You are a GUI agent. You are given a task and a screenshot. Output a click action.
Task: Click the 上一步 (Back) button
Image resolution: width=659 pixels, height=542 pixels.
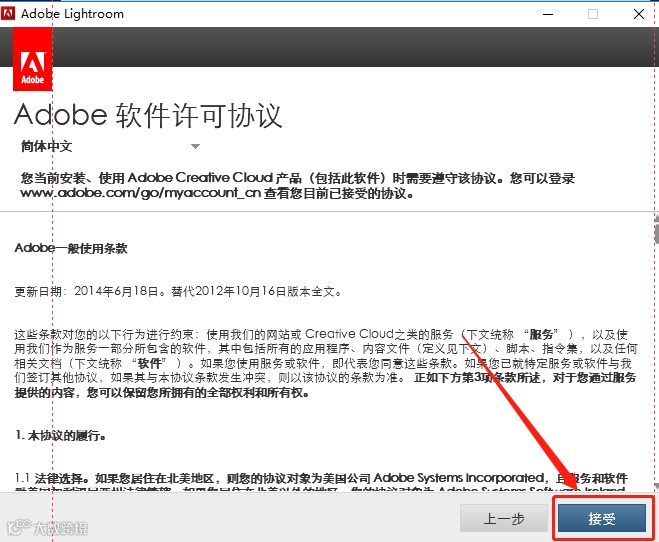tap(504, 518)
